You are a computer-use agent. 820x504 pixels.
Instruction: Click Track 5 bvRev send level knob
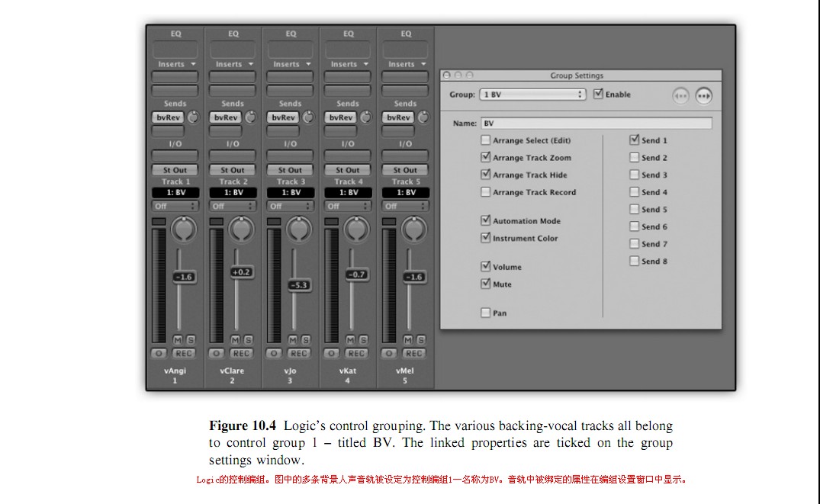coord(423,117)
